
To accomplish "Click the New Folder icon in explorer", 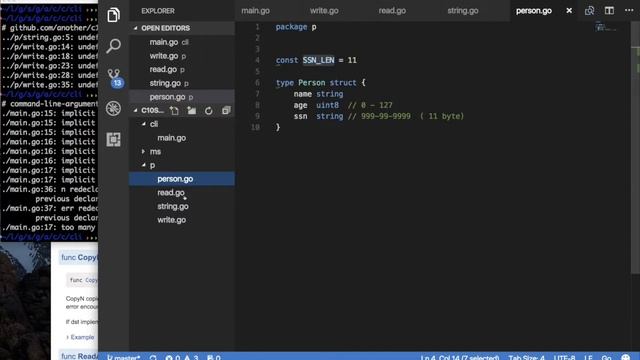I will [191, 111].
